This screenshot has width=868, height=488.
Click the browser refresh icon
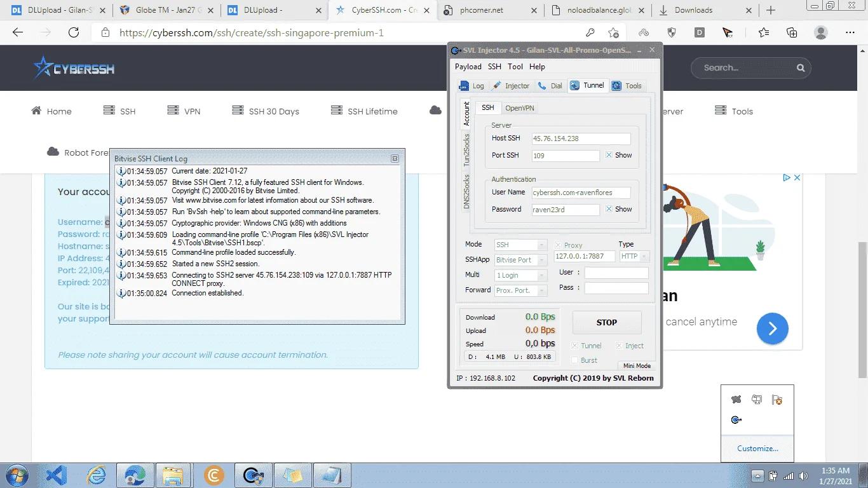click(x=74, y=32)
